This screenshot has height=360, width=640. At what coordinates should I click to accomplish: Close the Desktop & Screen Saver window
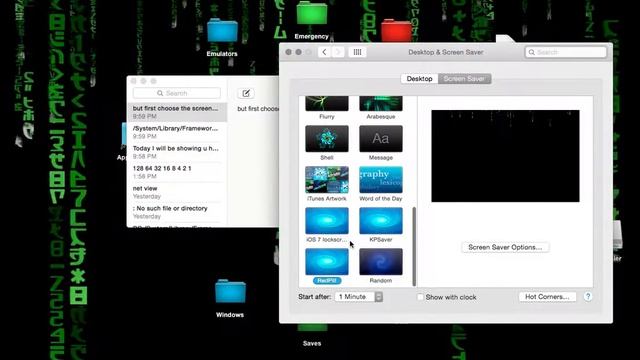pyautogui.click(x=289, y=52)
